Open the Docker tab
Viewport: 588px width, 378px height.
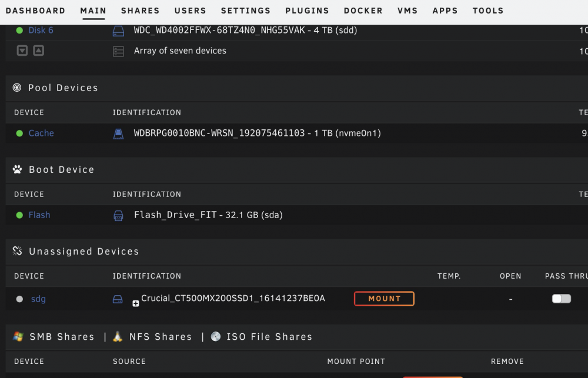pyautogui.click(x=363, y=11)
